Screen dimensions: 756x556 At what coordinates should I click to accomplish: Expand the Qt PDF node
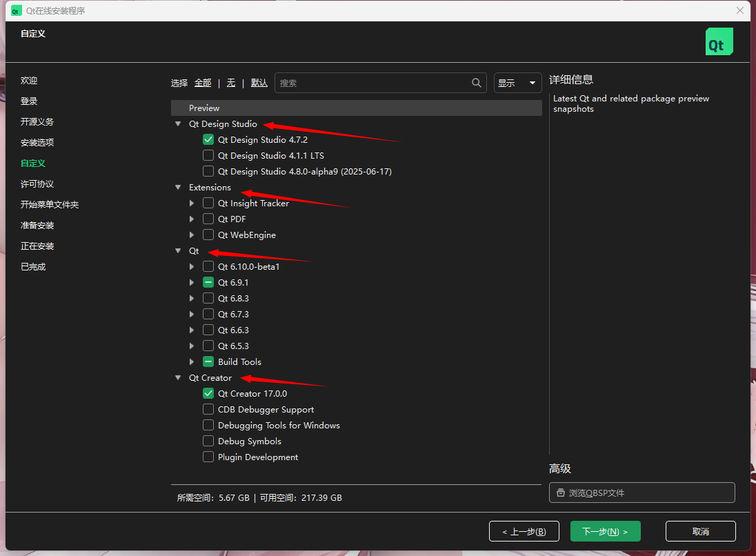coord(192,219)
